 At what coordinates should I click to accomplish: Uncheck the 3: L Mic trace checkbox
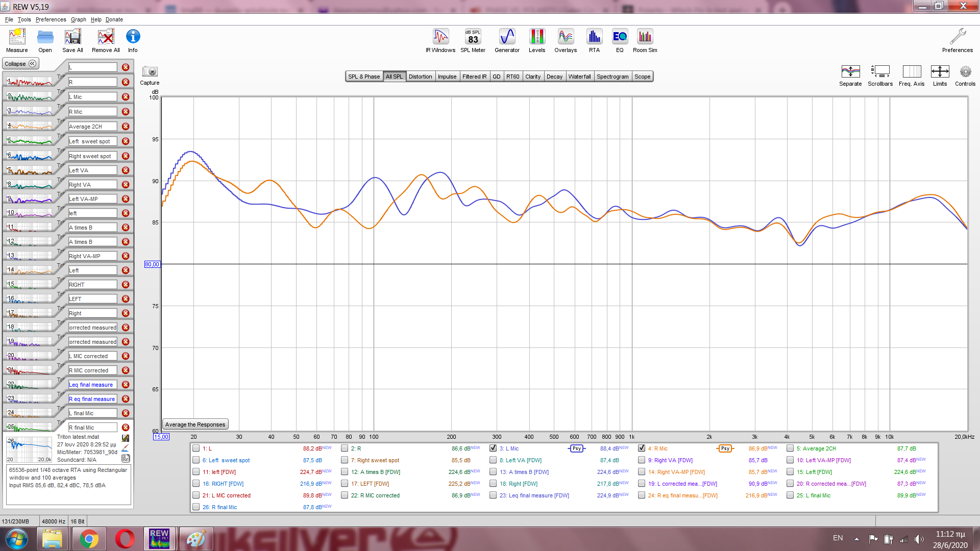point(493,448)
